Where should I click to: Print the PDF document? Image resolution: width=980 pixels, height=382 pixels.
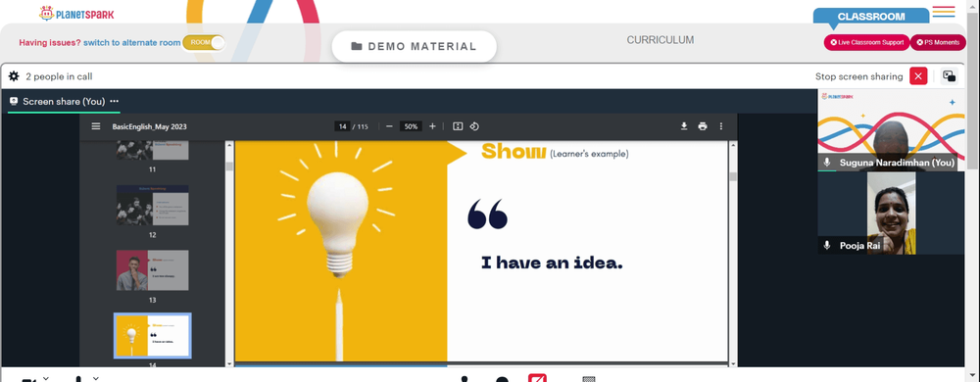(703, 126)
